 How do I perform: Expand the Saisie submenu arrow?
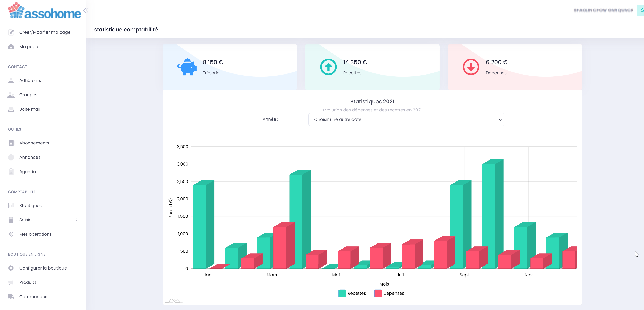tap(77, 220)
